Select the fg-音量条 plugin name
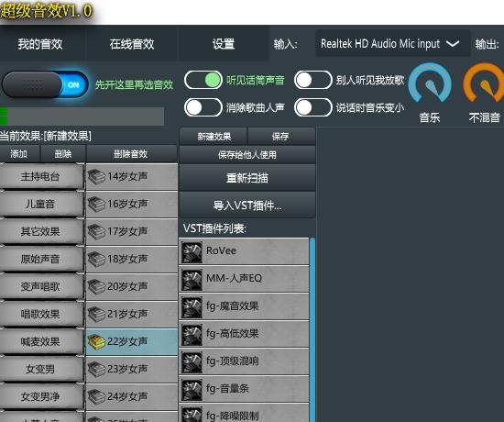 coord(227,389)
